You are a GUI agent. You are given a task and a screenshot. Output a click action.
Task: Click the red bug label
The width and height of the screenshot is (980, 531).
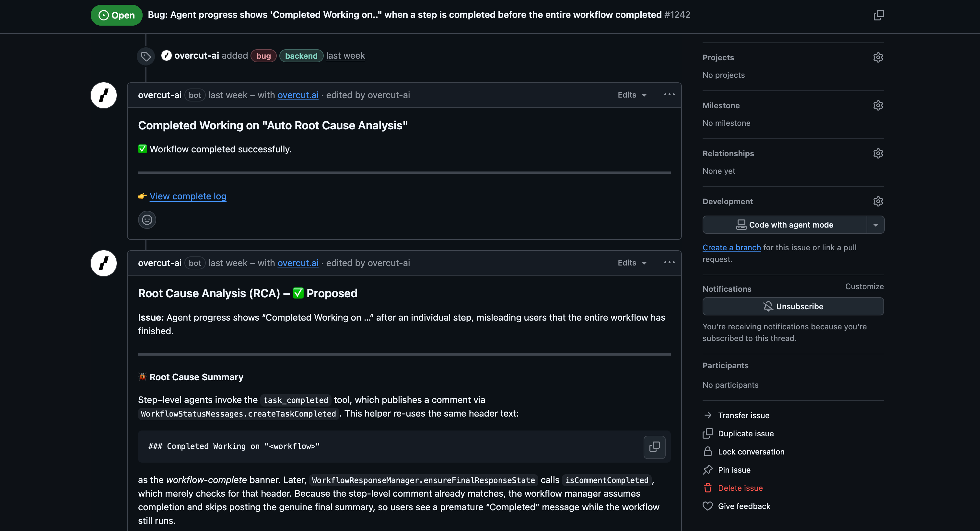coord(263,56)
